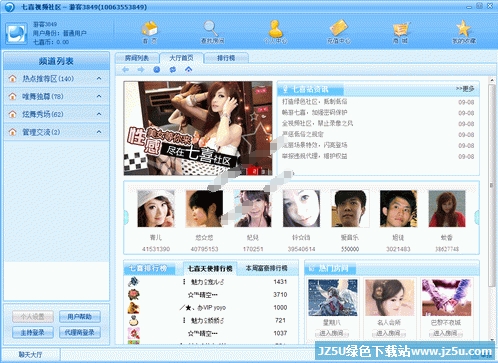
Task: Collapse the 管理交流 channel group
Action: 99,132
